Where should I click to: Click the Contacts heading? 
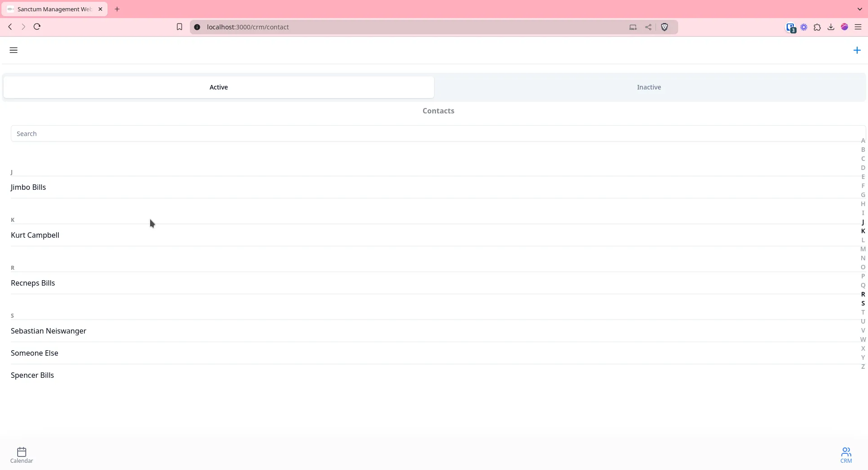(438, 111)
